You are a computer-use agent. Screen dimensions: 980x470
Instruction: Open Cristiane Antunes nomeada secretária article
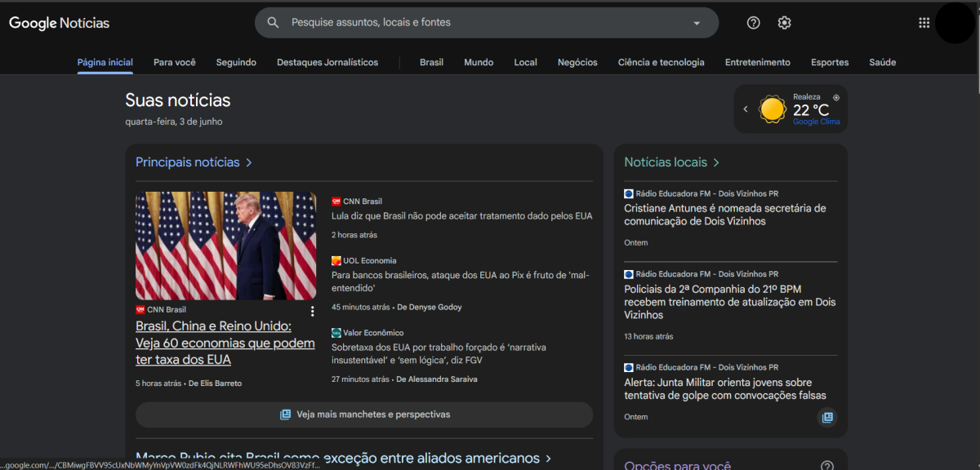725,215
